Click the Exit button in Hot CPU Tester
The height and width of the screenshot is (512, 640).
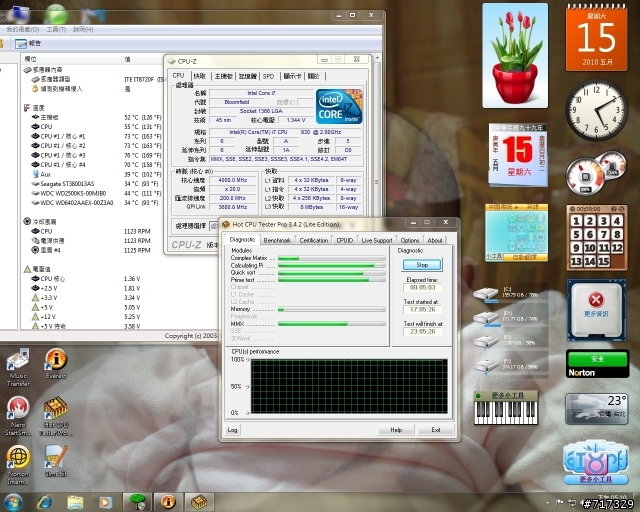[x=436, y=430]
